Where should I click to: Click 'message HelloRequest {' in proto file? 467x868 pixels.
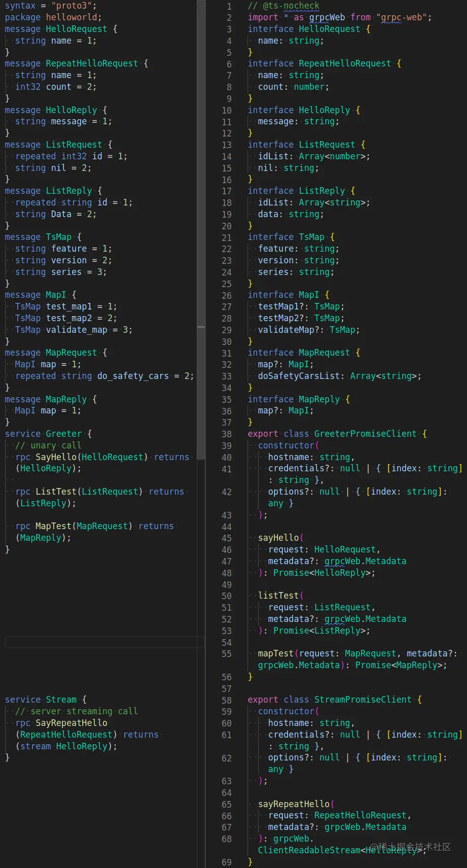pos(61,29)
